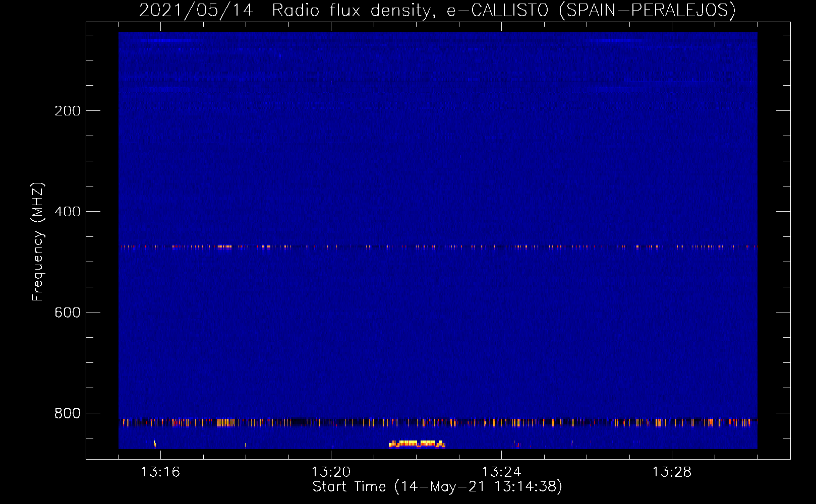The image size is (816, 504).
Task: Click the bright yellow burst near 13:22
Action: coord(417,444)
